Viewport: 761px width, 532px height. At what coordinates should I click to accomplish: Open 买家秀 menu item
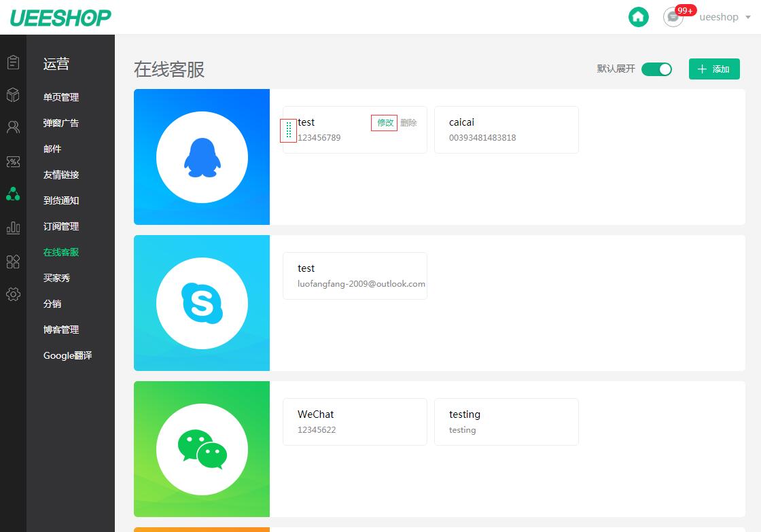click(x=57, y=278)
